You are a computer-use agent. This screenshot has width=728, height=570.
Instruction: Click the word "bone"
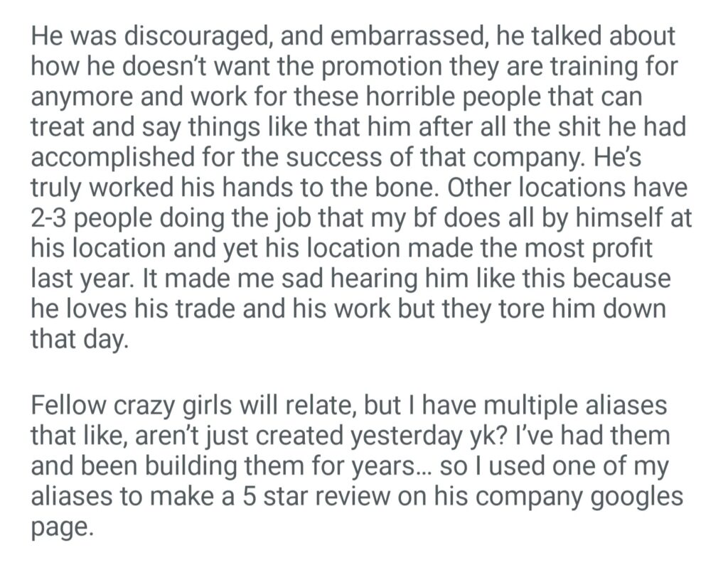pyautogui.click(x=412, y=188)
